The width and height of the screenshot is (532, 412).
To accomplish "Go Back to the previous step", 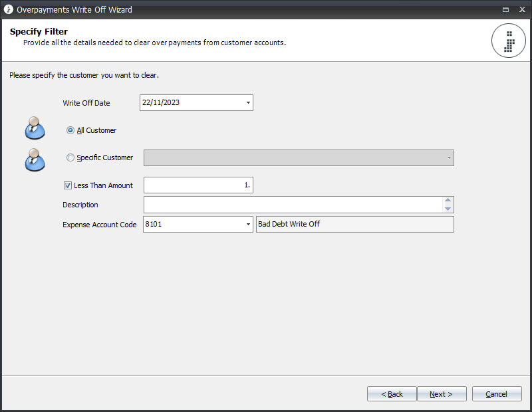I will click(x=392, y=394).
